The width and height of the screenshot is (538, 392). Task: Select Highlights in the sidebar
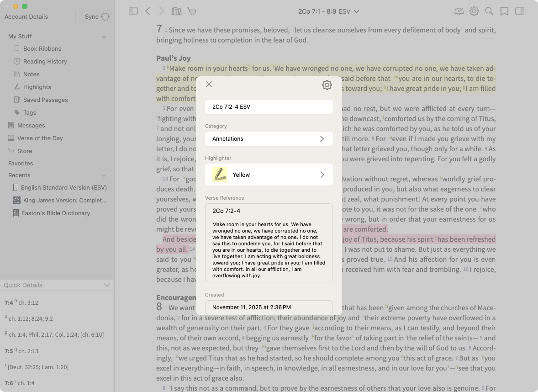[37, 87]
